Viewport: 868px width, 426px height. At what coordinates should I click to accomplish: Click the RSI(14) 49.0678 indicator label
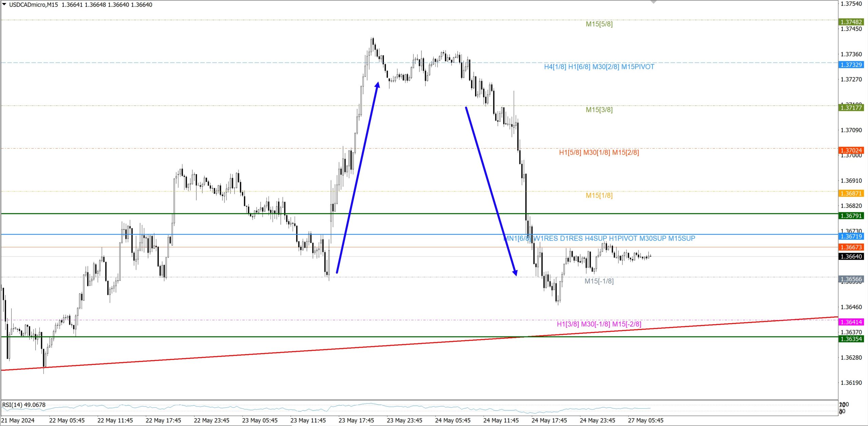[24, 405]
